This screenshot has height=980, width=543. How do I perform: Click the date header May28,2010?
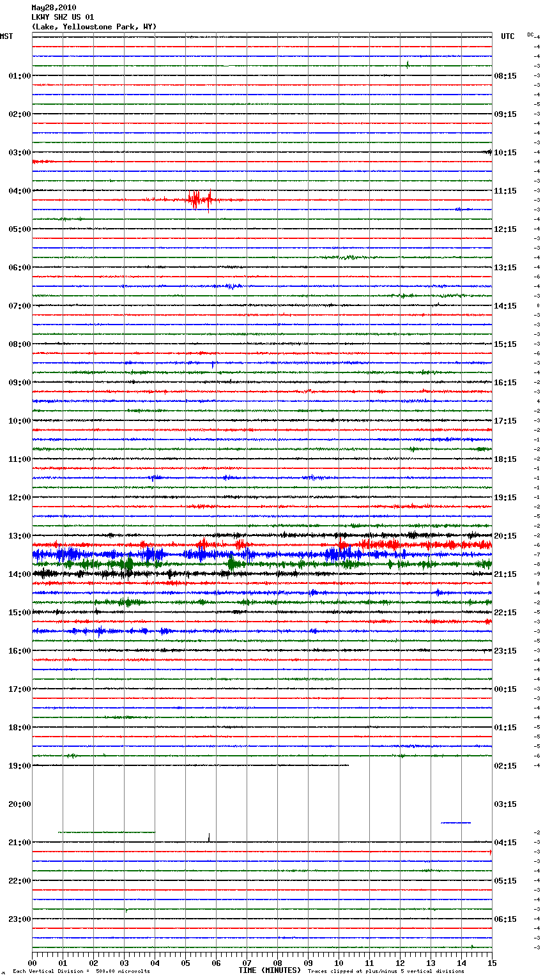(54, 8)
